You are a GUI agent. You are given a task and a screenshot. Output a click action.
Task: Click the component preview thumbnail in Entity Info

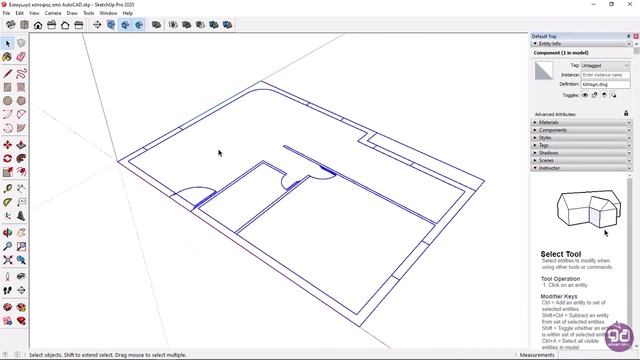[544, 71]
